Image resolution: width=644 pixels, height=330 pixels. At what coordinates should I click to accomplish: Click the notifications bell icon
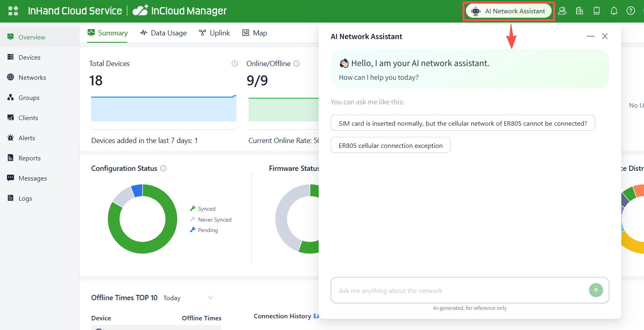click(614, 11)
